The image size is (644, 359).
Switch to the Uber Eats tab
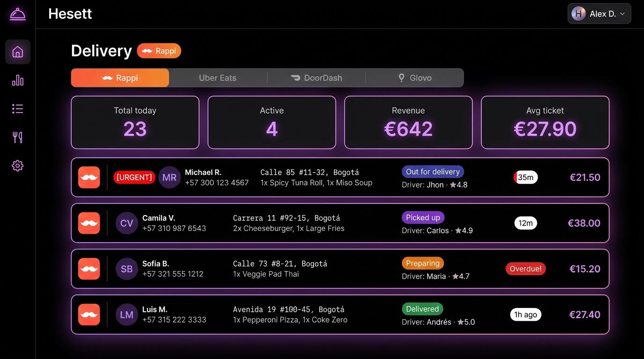point(218,78)
